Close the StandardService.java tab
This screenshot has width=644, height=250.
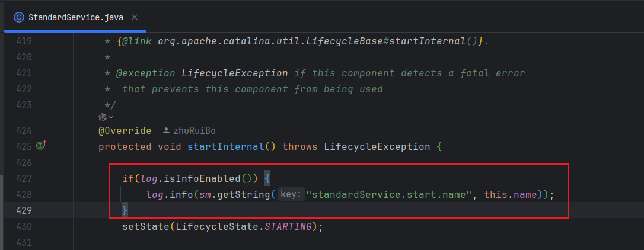pos(134,17)
